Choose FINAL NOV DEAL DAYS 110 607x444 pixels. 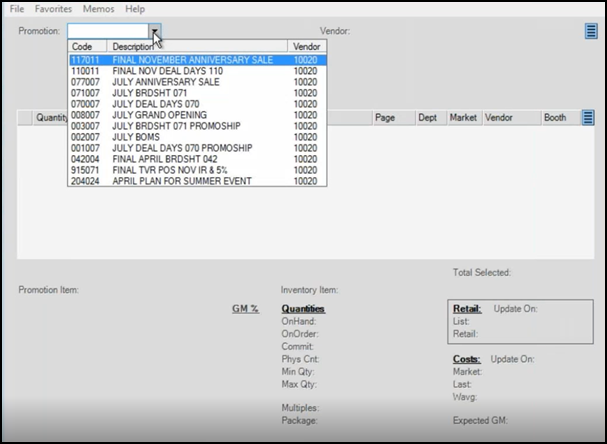point(168,71)
